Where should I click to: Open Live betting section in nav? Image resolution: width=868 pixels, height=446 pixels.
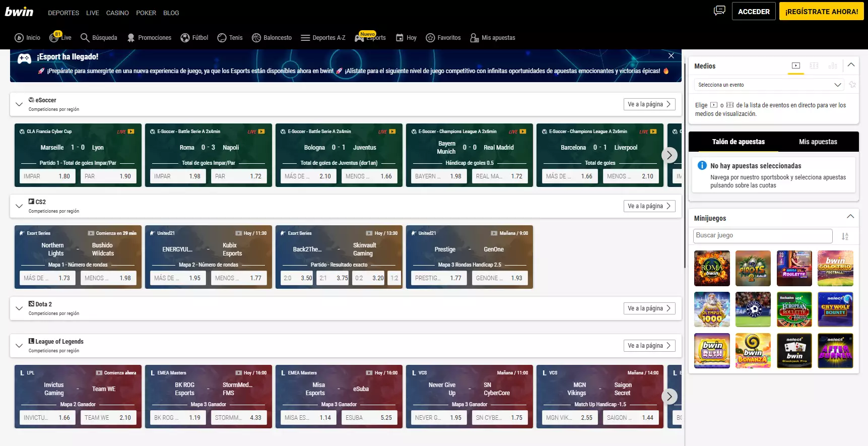60,38
